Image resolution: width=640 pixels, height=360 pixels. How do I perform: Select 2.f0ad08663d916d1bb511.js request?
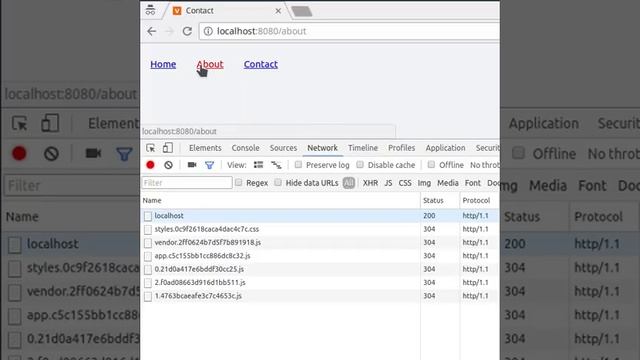(x=320, y=282)
